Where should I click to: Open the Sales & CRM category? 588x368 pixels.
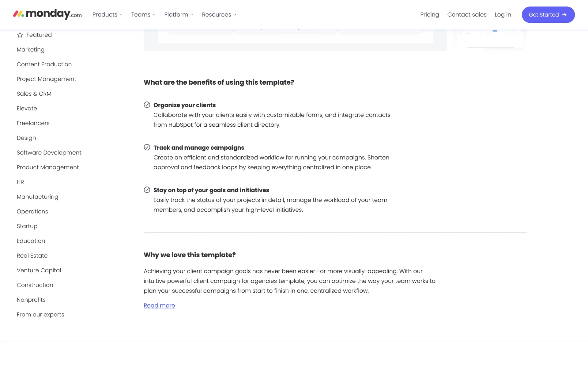[34, 94]
